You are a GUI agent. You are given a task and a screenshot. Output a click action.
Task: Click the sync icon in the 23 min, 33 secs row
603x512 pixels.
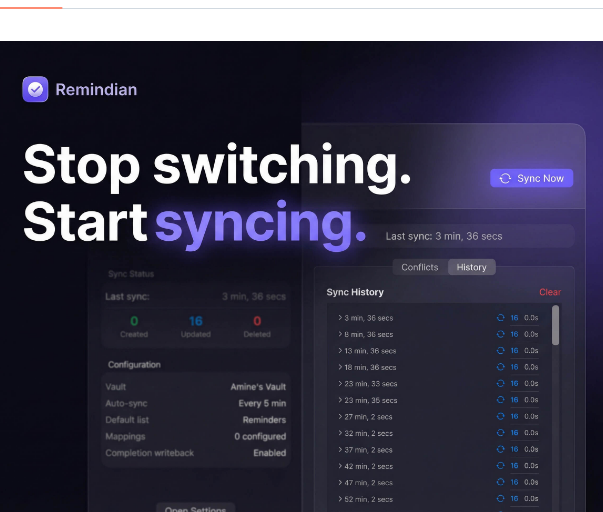point(500,384)
